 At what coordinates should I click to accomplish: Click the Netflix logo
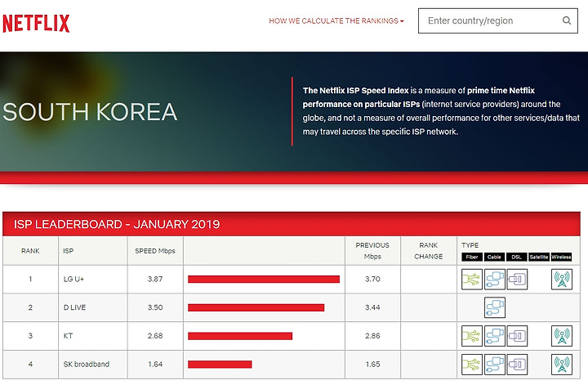[36, 22]
